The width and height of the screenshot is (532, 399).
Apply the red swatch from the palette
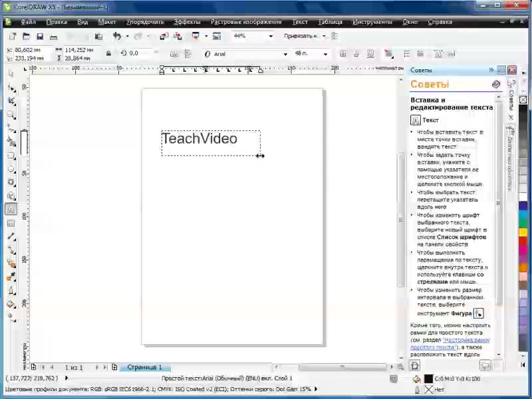click(x=523, y=241)
